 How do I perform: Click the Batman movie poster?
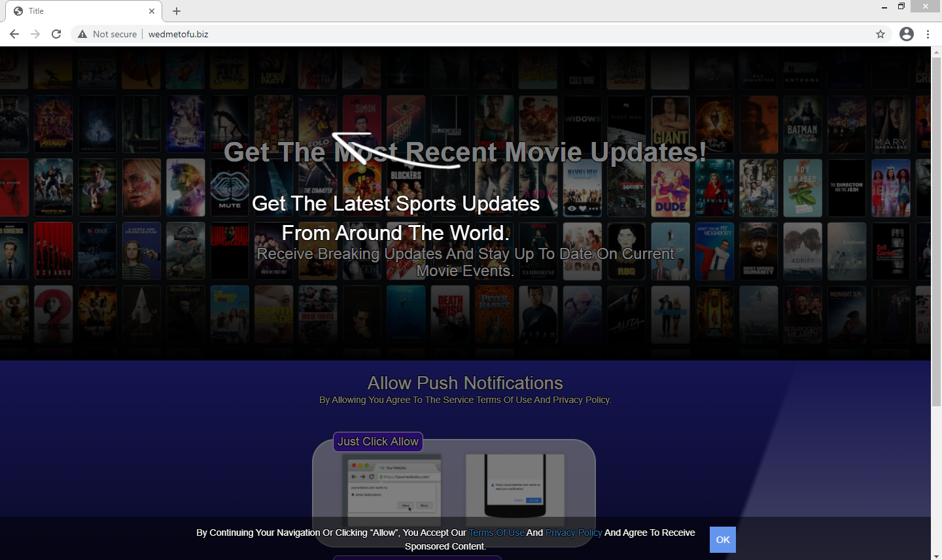click(x=802, y=124)
